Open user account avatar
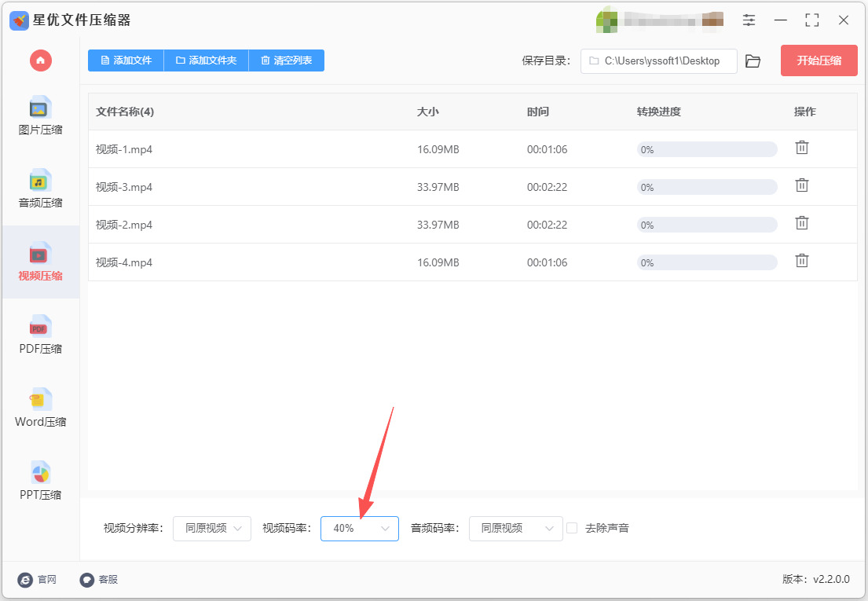Viewport: 868px width, 601px height. (x=606, y=20)
